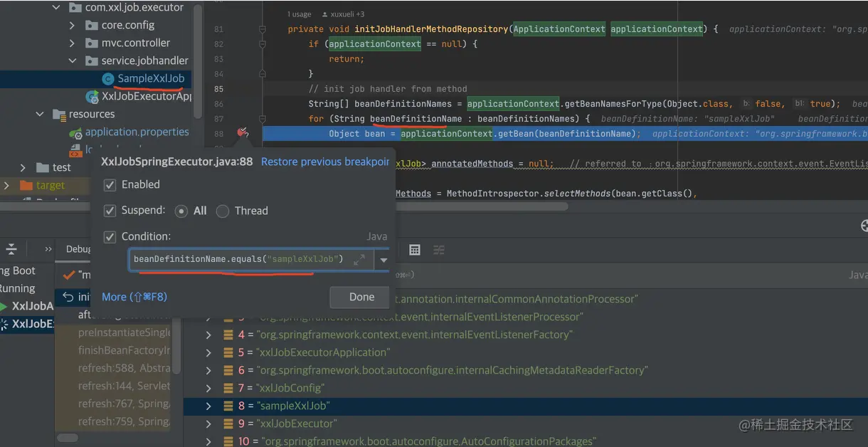
Task: Click the core.config package folder icon
Action: 91,25
